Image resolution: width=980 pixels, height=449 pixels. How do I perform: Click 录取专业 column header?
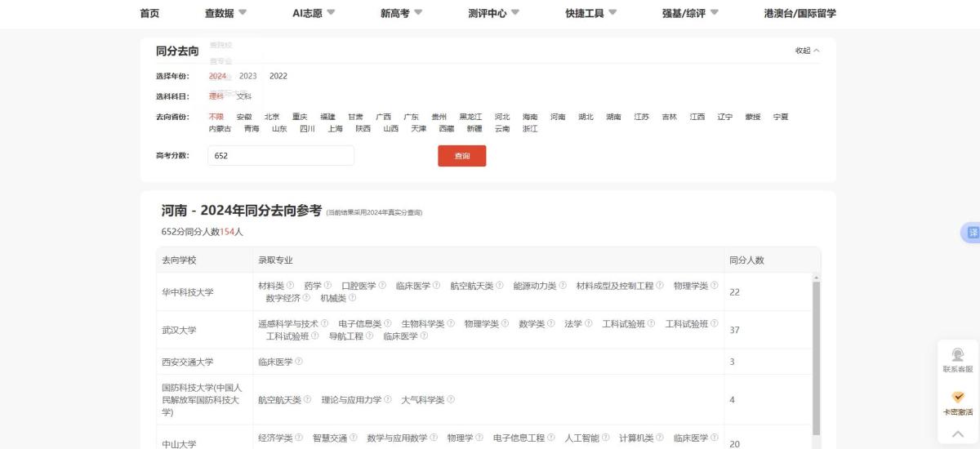pyautogui.click(x=275, y=260)
